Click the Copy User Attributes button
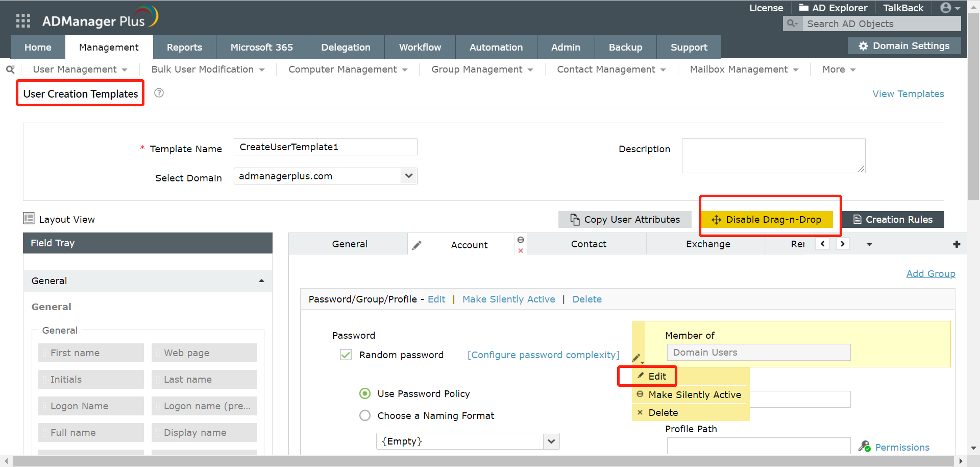Image resolution: width=980 pixels, height=467 pixels. pyautogui.click(x=625, y=219)
